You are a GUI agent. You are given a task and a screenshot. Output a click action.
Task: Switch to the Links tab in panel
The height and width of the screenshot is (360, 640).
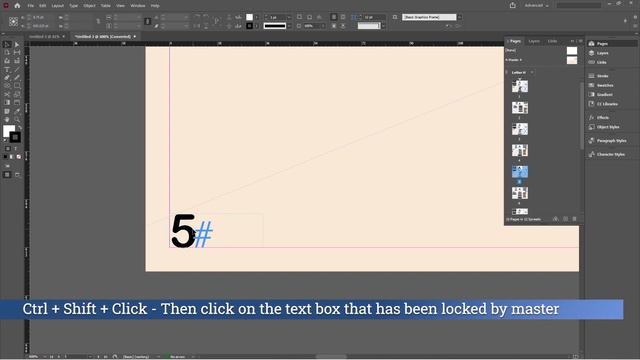[552, 41]
